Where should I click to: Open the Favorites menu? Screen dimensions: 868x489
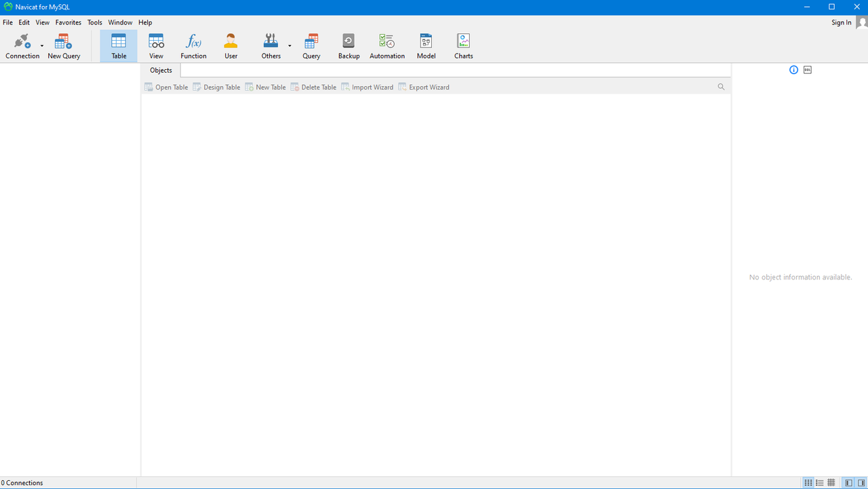point(68,22)
